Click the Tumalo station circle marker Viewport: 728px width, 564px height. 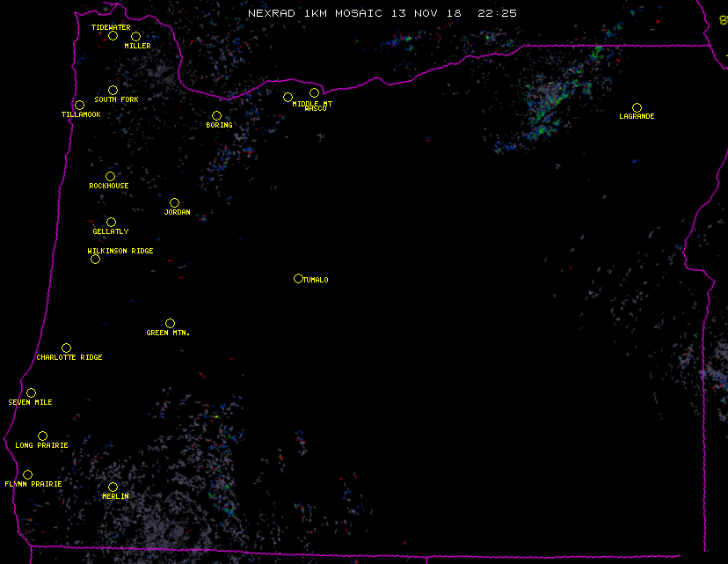point(298,278)
